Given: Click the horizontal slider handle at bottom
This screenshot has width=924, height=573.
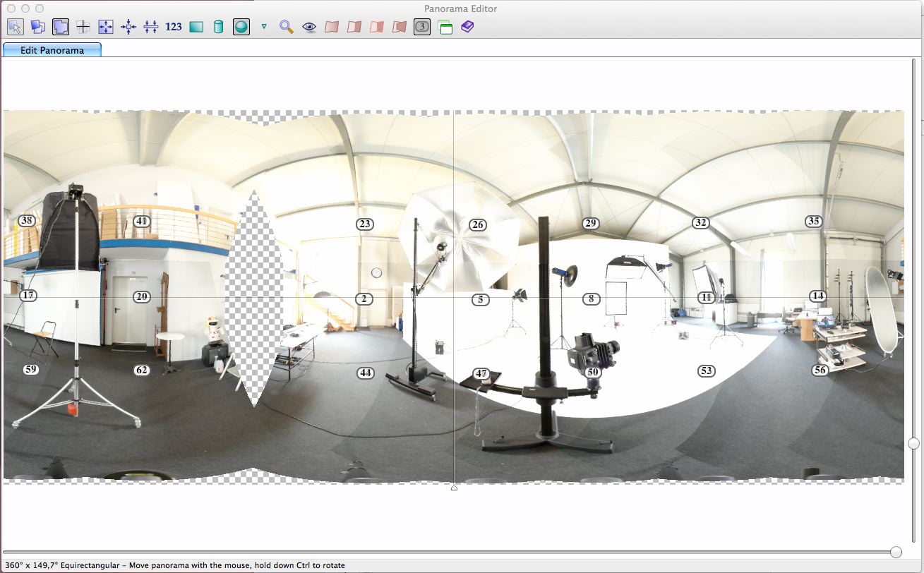Looking at the screenshot, I should coord(896,552).
